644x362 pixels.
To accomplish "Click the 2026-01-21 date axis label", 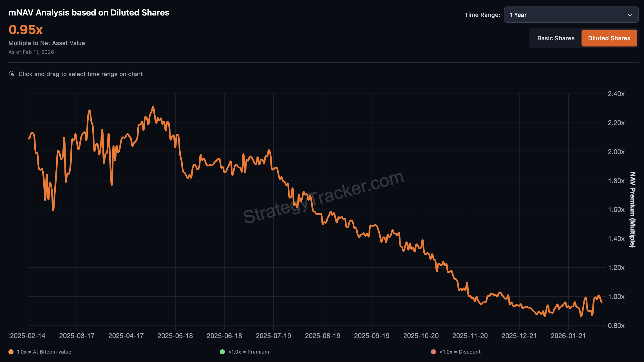I will point(568,336).
